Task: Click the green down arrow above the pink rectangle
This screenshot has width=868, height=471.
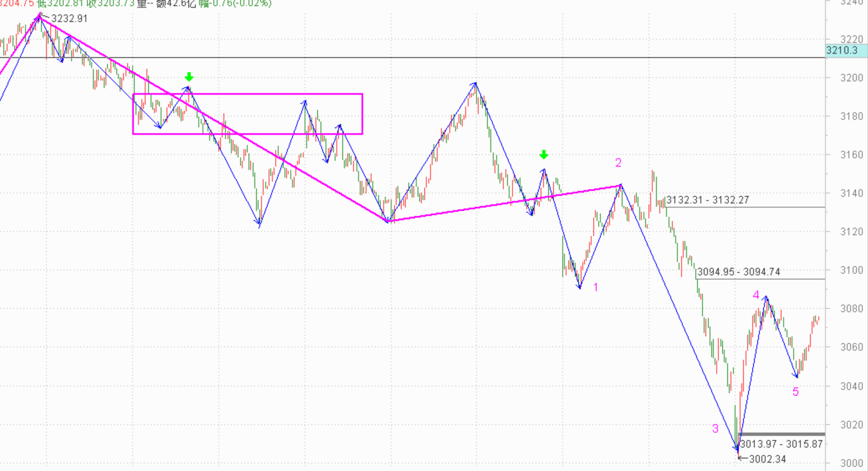Action: pos(189,77)
